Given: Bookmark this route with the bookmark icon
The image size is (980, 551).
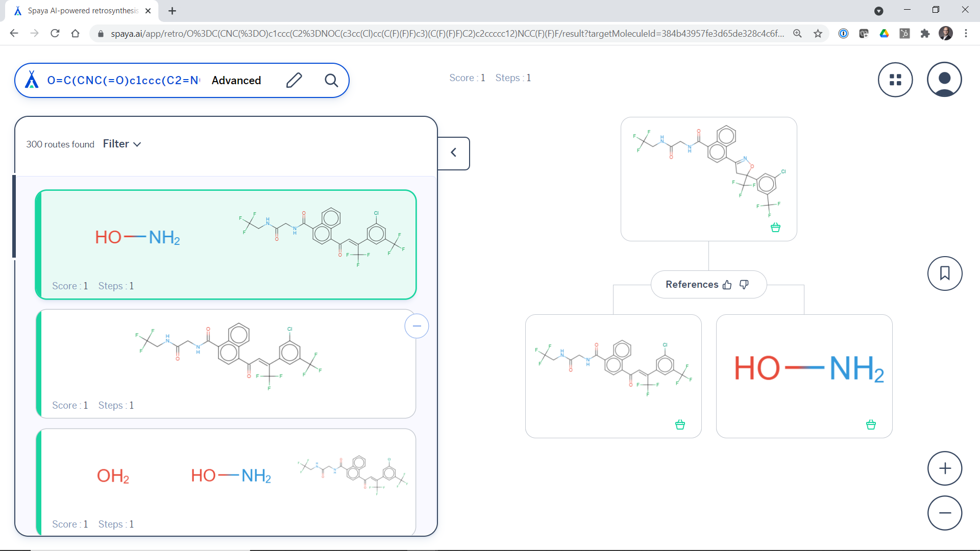Looking at the screenshot, I should pyautogui.click(x=945, y=273).
